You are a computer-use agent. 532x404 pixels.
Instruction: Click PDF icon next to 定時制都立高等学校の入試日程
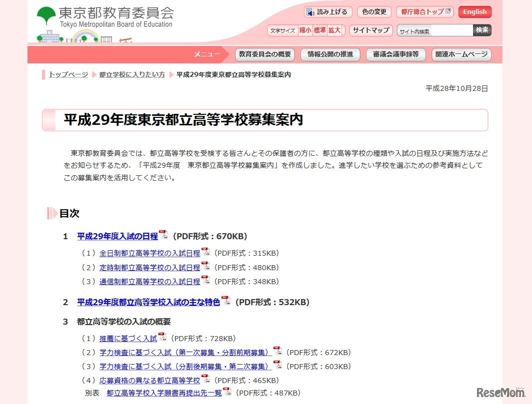pyautogui.click(x=205, y=267)
